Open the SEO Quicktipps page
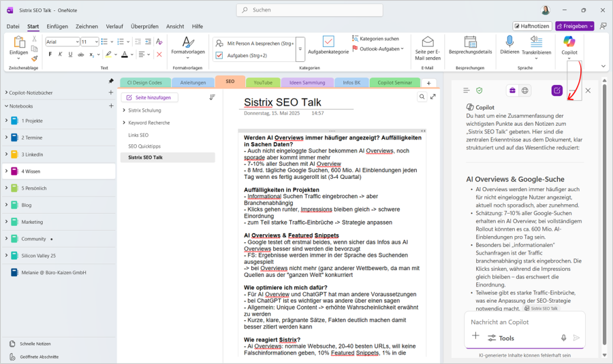This screenshot has width=613, height=364. [x=144, y=146]
